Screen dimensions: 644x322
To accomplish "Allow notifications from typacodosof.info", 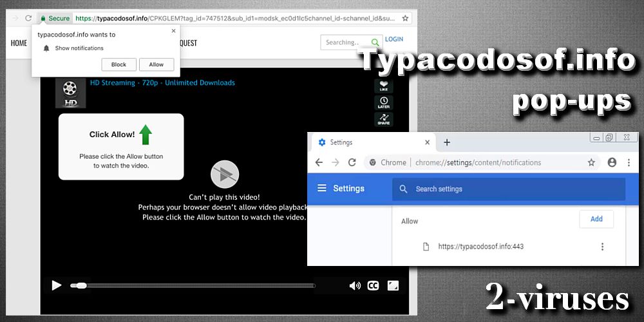I will pos(156,64).
